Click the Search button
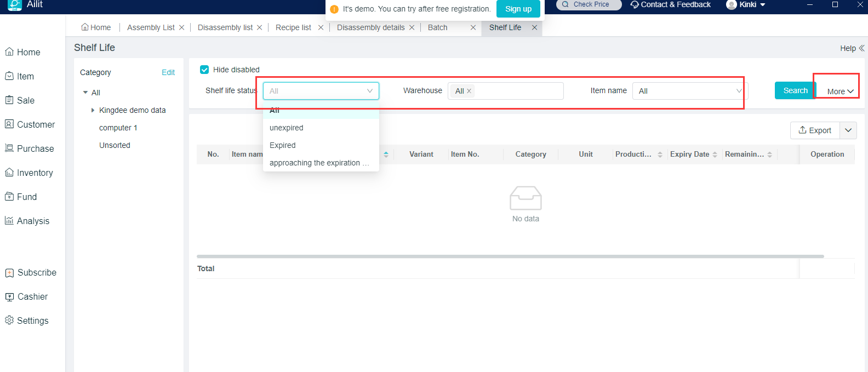 point(795,90)
